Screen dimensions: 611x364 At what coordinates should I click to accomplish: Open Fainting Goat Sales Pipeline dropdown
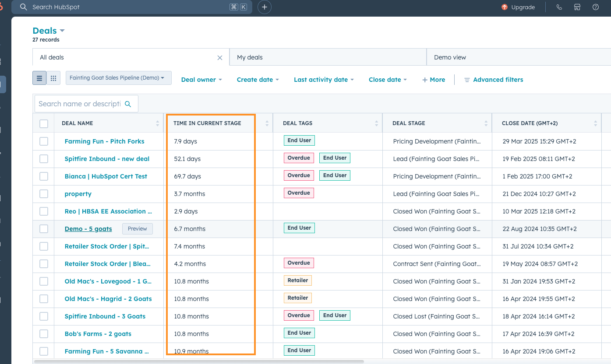click(x=119, y=78)
